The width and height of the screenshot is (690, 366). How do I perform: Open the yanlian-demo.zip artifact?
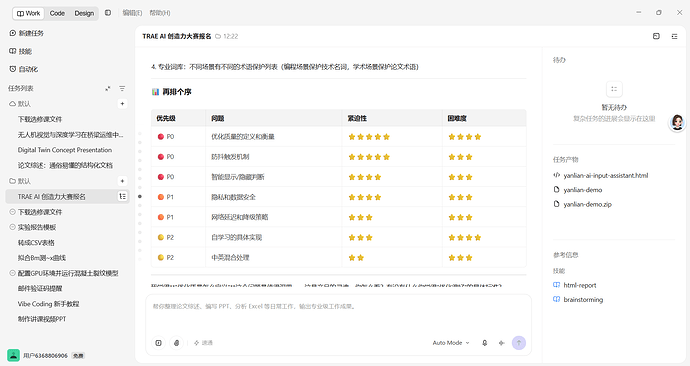pos(582,204)
